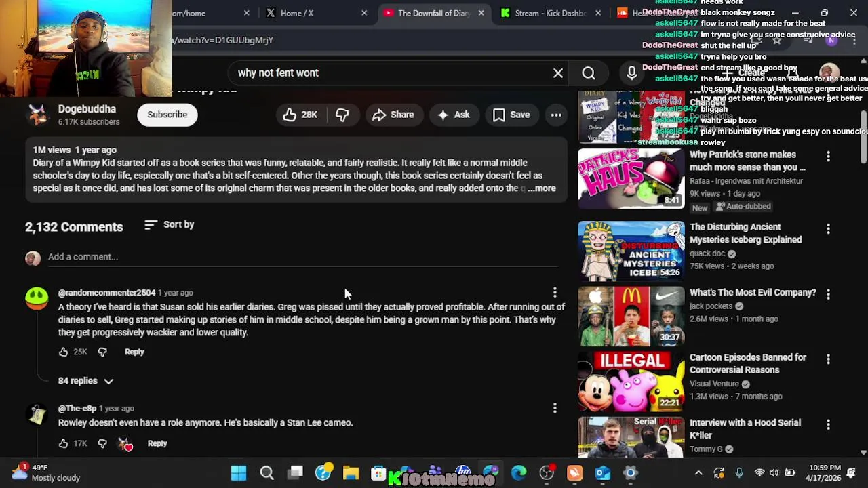
Task: Open the Ask AI button
Action: 454,115
